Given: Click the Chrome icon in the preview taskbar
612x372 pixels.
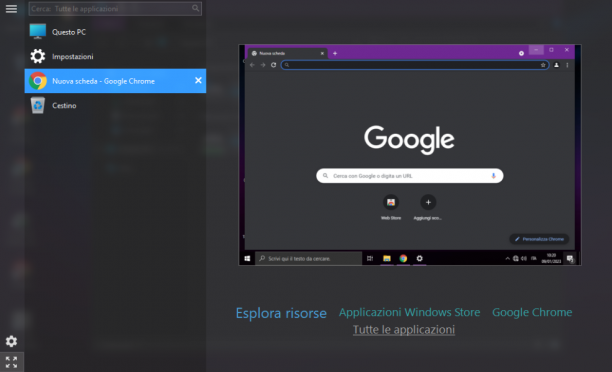Looking at the screenshot, I should tap(403, 258).
